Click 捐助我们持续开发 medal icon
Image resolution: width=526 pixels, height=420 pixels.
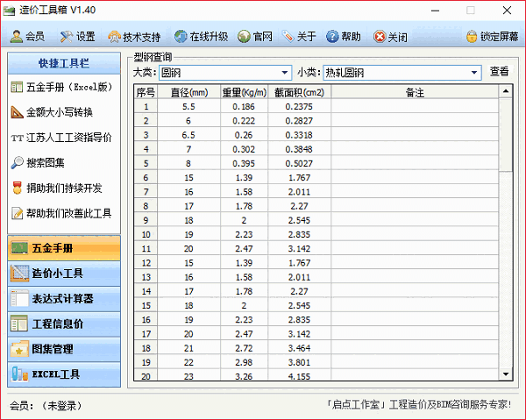coord(17,189)
